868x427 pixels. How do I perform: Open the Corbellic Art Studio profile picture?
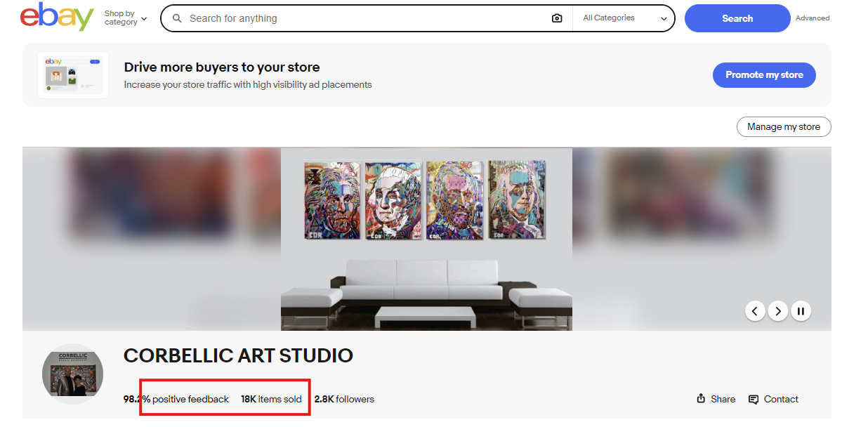[72, 374]
